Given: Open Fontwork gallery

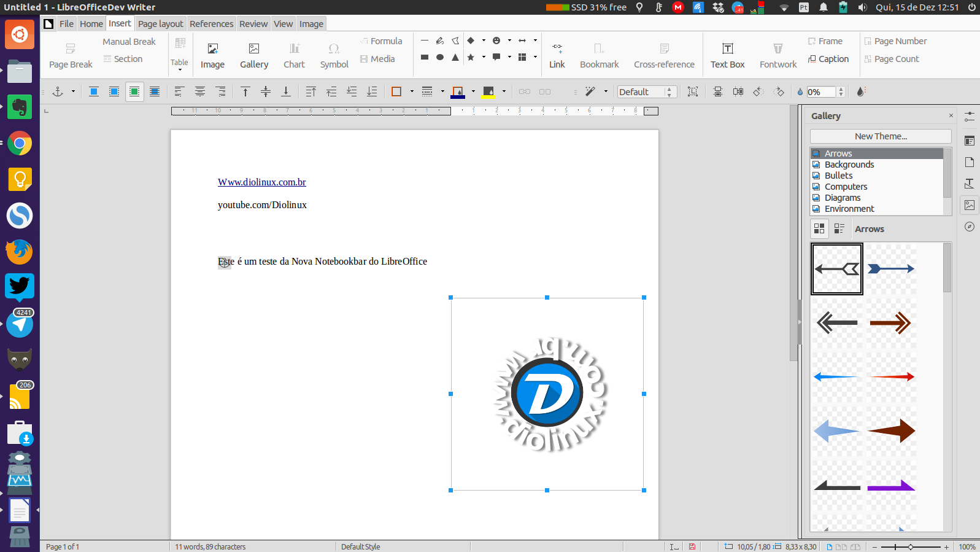Looking at the screenshot, I should coord(778,55).
